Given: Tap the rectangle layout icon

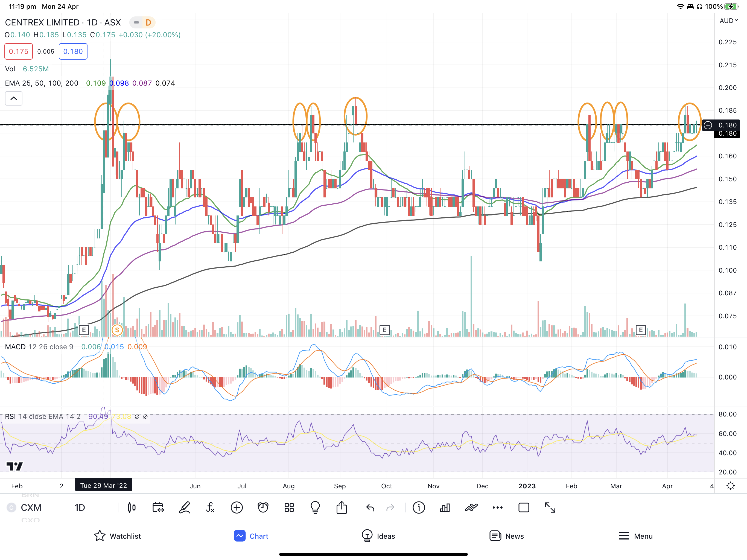Looking at the screenshot, I should (x=524, y=508).
